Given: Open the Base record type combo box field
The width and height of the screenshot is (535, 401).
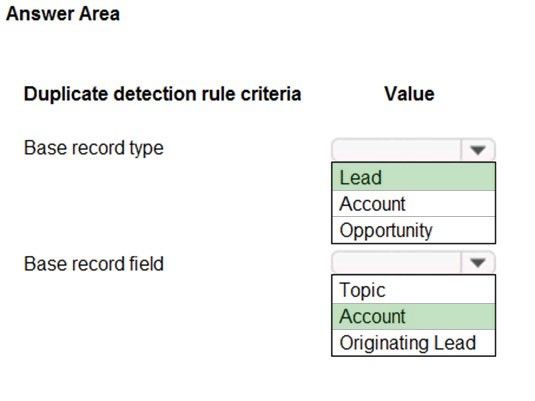Looking at the screenshot, I should tap(413, 149).
